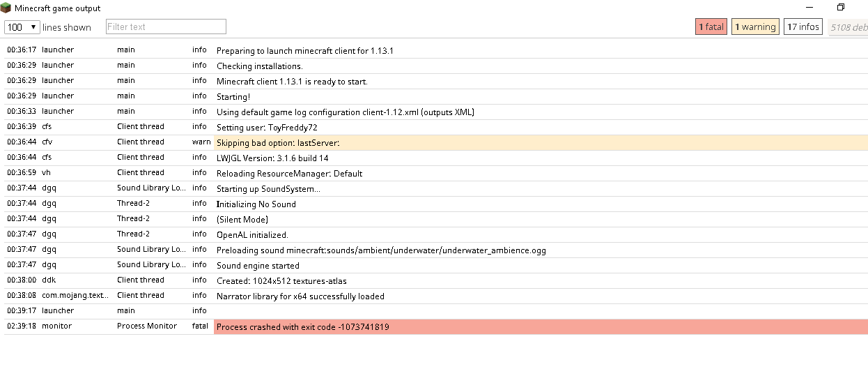Toggle the 1 fatal filter

[x=711, y=27]
